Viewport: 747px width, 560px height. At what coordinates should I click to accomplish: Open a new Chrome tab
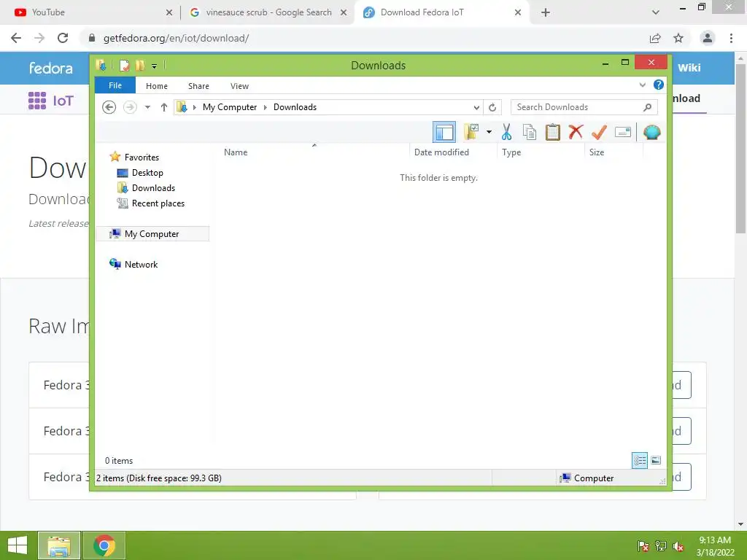pyautogui.click(x=546, y=12)
